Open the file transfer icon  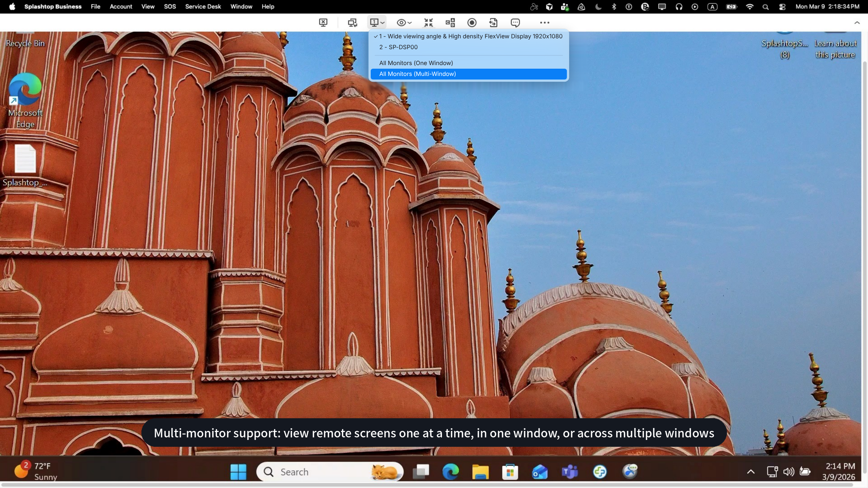coord(493,22)
